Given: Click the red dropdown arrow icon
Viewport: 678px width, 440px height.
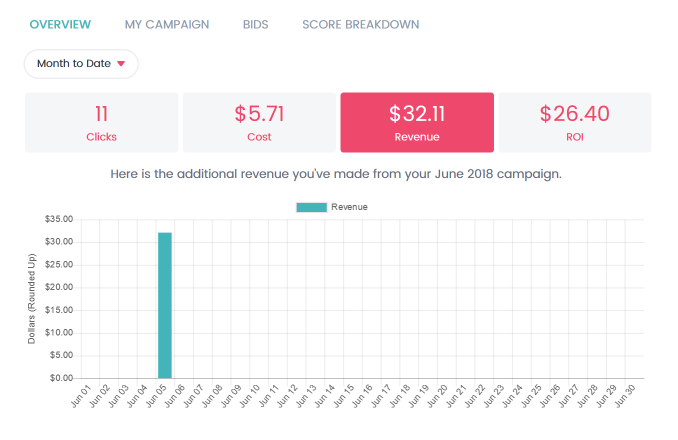Looking at the screenshot, I should [121, 64].
